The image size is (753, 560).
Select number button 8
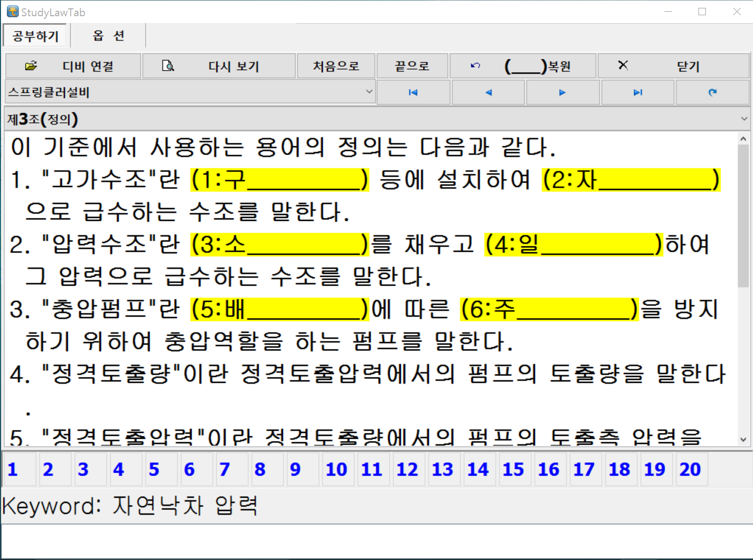(x=267, y=469)
